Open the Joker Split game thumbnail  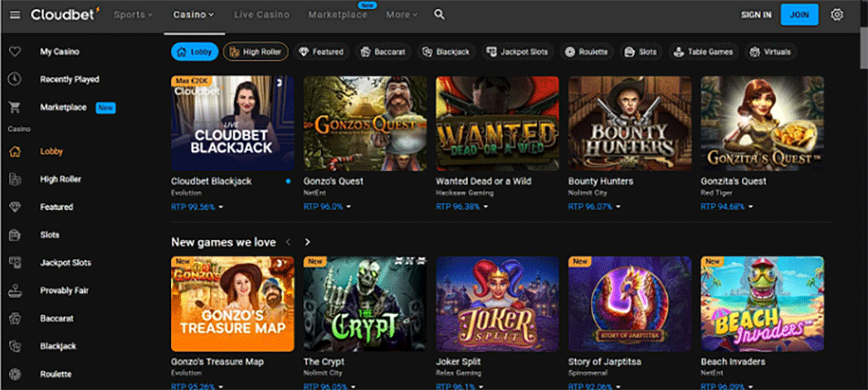click(497, 303)
